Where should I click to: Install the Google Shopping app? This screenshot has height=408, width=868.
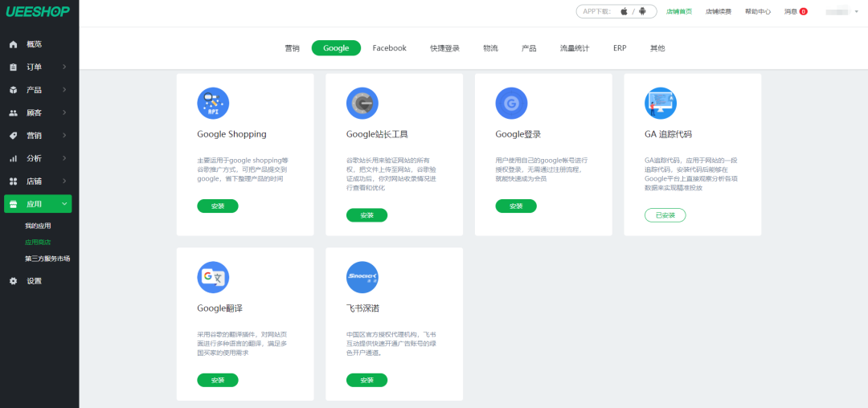(218, 206)
